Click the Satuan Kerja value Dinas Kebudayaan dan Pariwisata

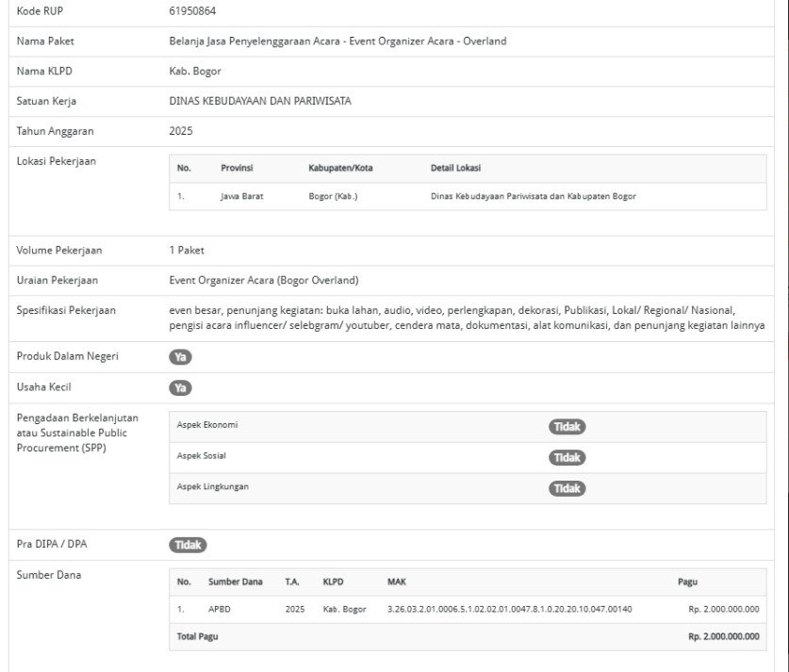tap(260, 101)
